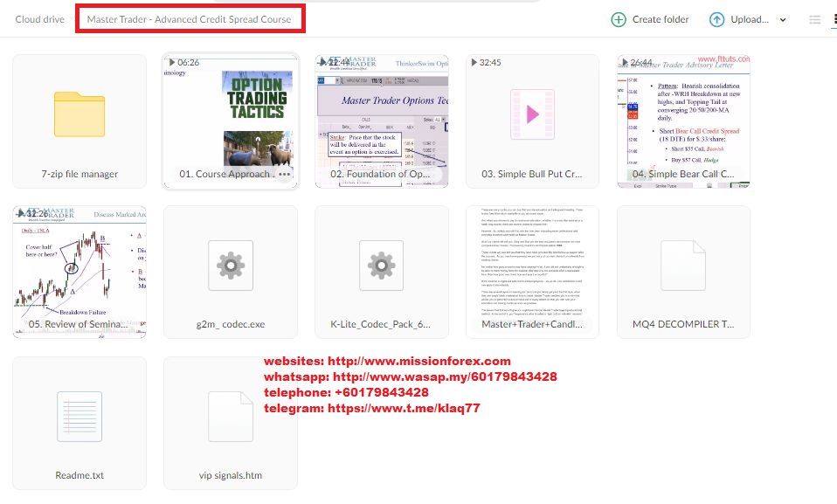Click the '04. Simple Bear Call C...' file name

click(683, 174)
